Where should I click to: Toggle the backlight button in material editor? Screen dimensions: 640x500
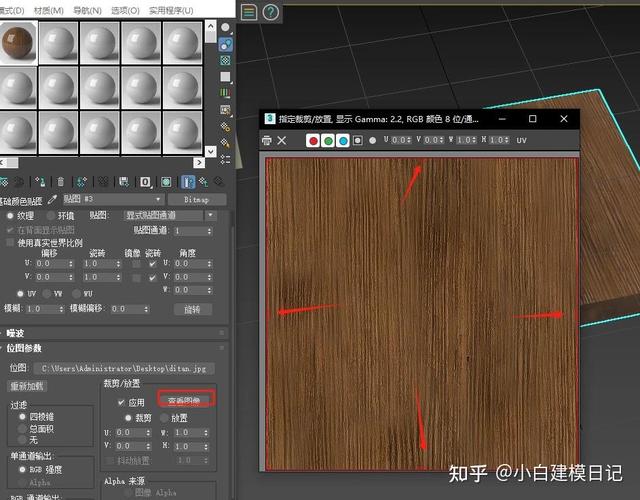click(225, 44)
